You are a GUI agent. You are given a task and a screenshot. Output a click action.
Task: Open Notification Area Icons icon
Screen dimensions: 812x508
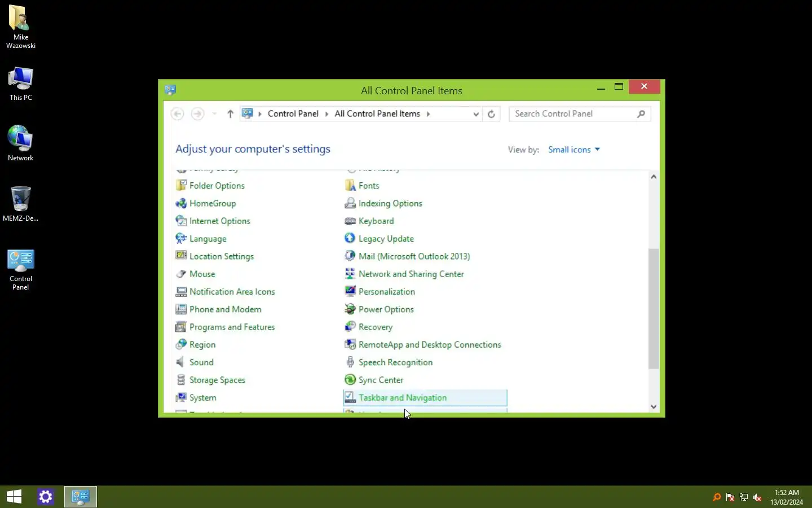pyautogui.click(x=181, y=291)
